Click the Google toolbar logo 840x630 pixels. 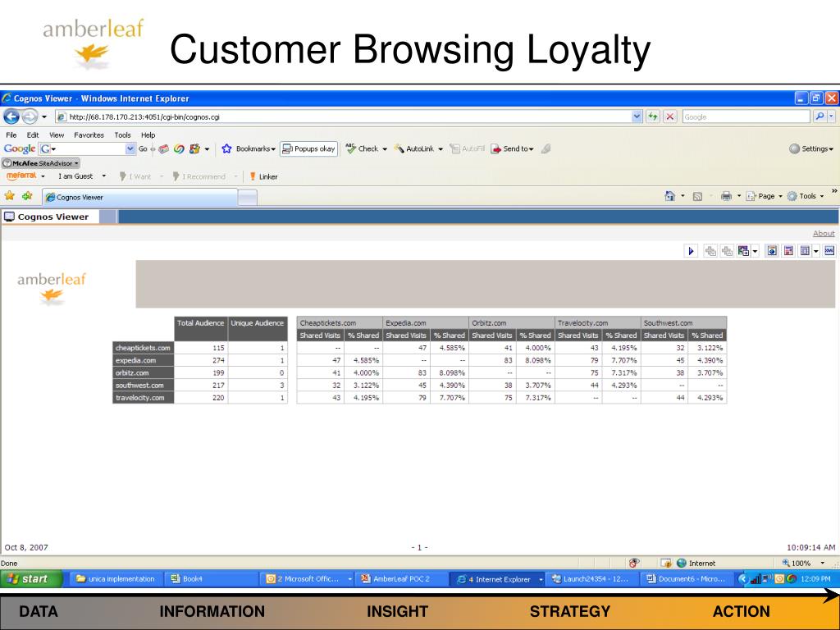20,149
